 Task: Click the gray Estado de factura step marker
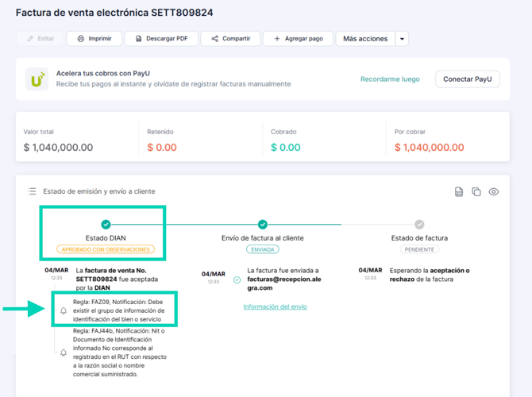(419, 225)
